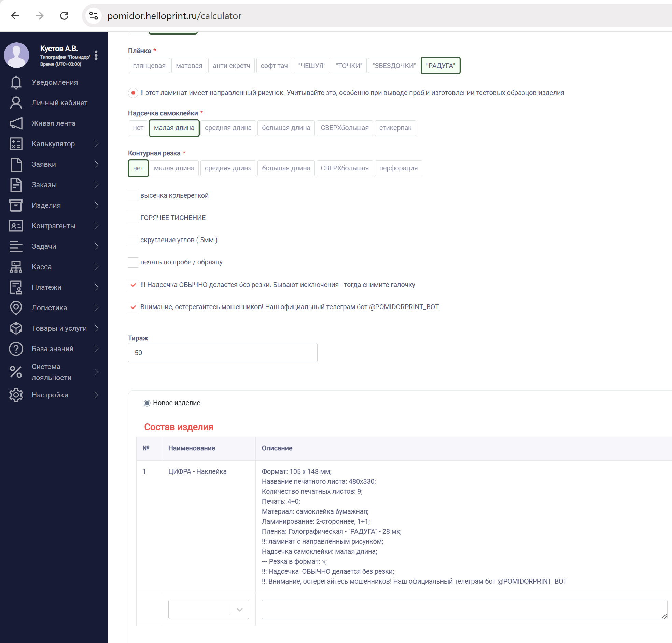672x643 pixels.
Task: Choose матовая film option
Action: (x=189, y=66)
